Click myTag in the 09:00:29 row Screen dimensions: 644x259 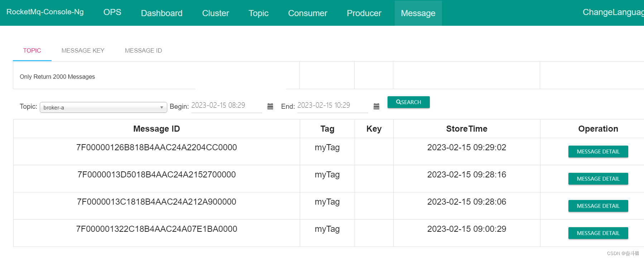pyautogui.click(x=327, y=229)
